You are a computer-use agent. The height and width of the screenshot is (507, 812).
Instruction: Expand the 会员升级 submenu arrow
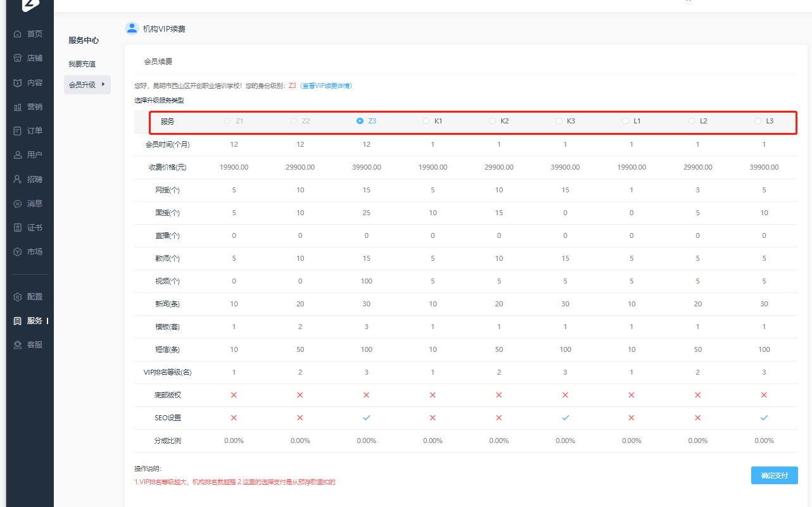103,84
